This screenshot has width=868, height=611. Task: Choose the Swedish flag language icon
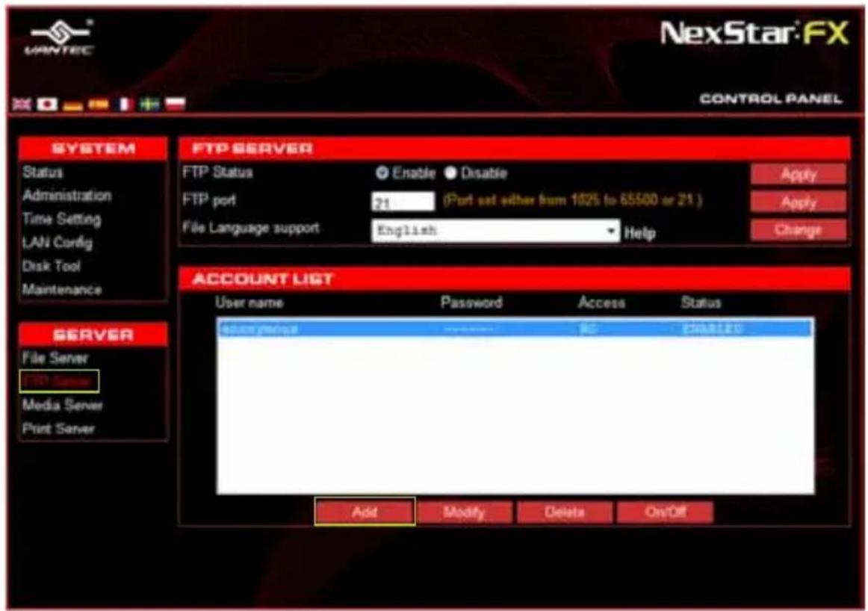(149, 104)
